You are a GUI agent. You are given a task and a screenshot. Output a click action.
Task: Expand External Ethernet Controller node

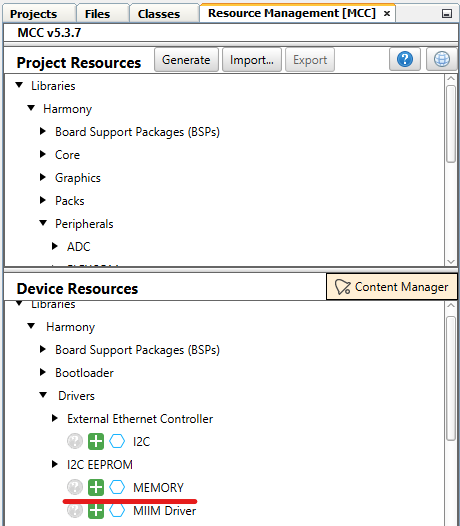(x=55, y=418)
